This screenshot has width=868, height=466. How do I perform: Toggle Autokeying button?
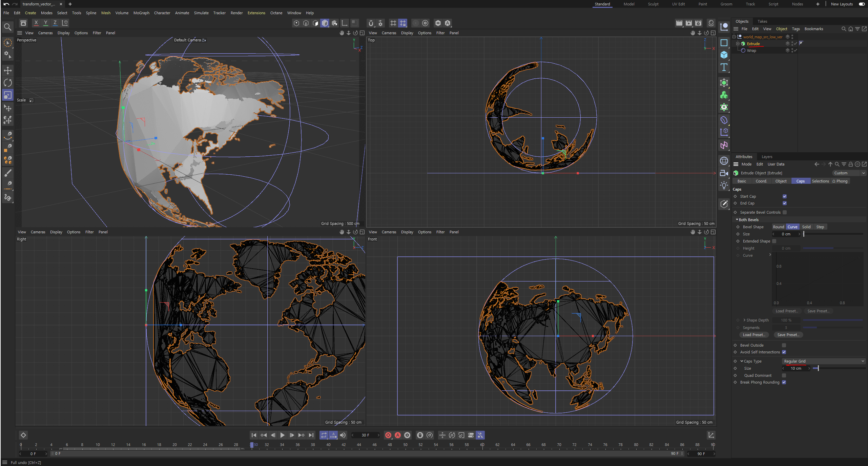(x=398, y=435)
